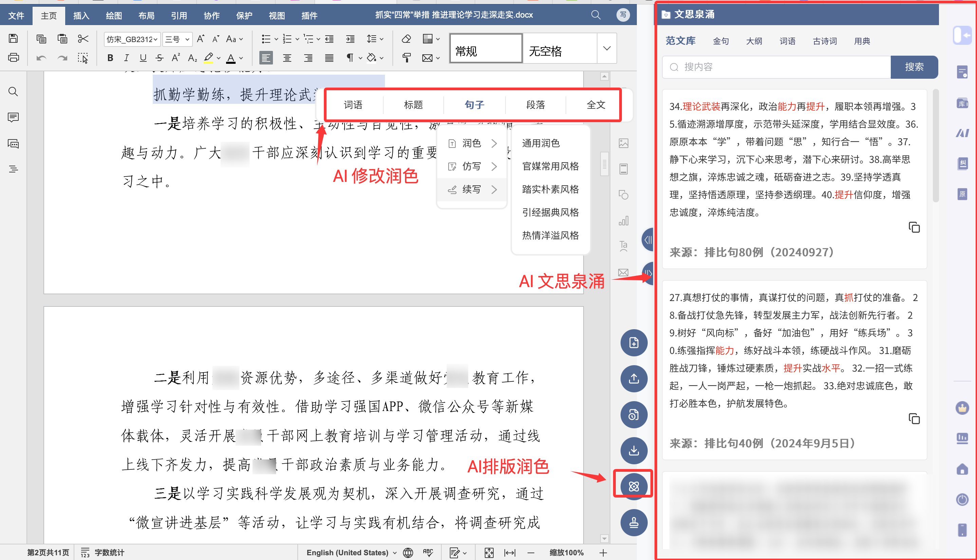Toggle Underline formatting

point(143,58)
